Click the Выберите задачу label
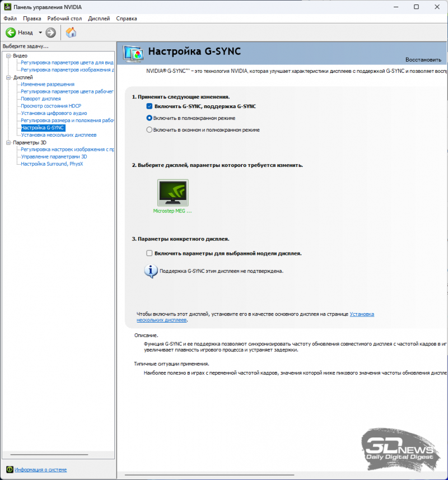448x480 pixels. tap(26, 46)
